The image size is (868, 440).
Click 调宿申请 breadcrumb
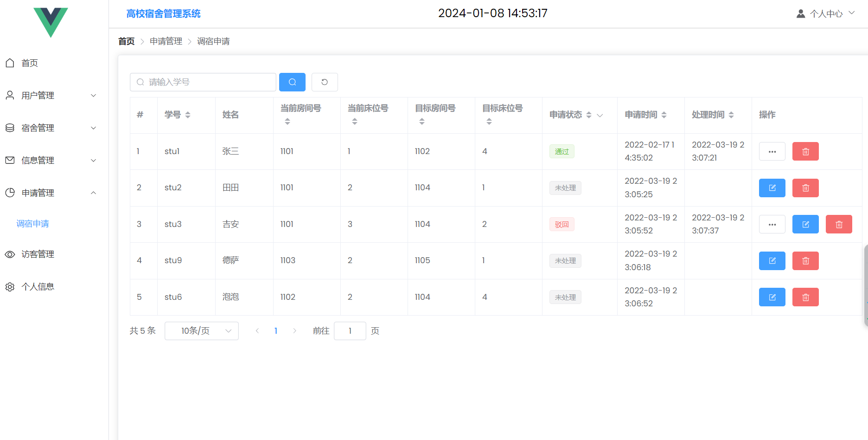click(x=213, y=41)
